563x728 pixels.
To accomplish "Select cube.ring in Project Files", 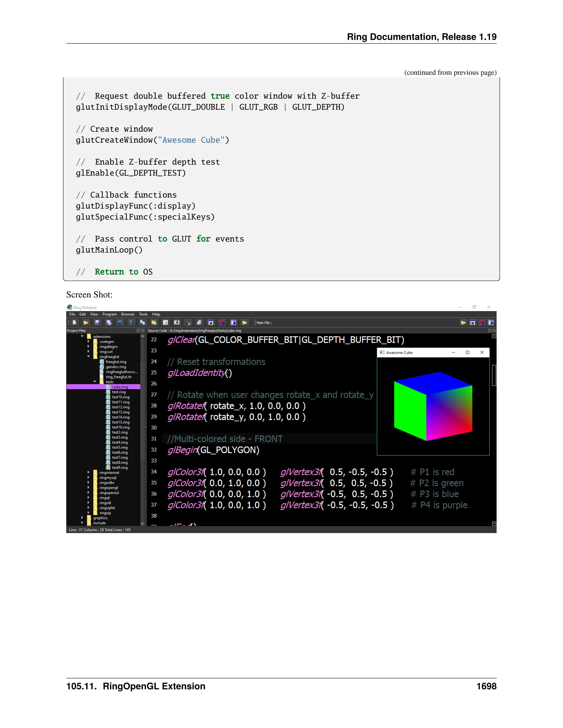I will pyautogui.click(x=103, y=387).
